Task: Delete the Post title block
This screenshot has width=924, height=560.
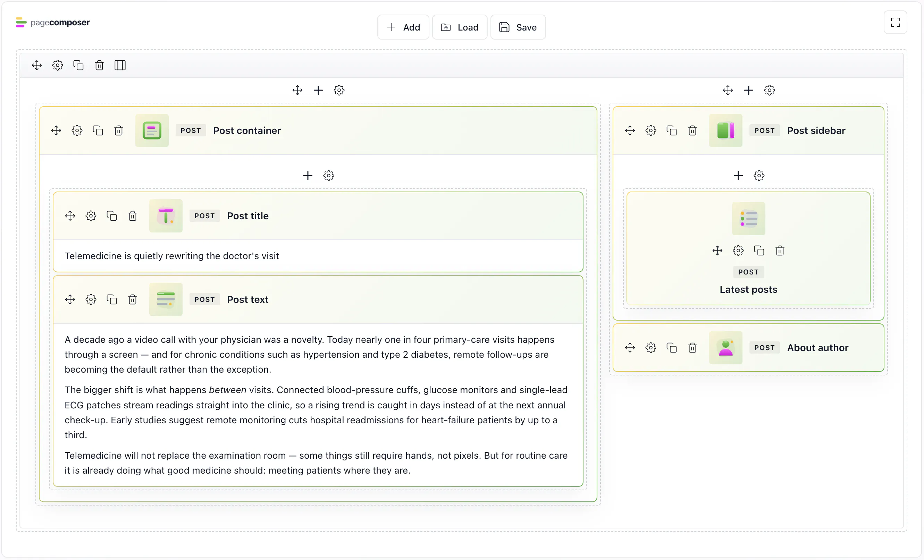Action: coord(132,216)
